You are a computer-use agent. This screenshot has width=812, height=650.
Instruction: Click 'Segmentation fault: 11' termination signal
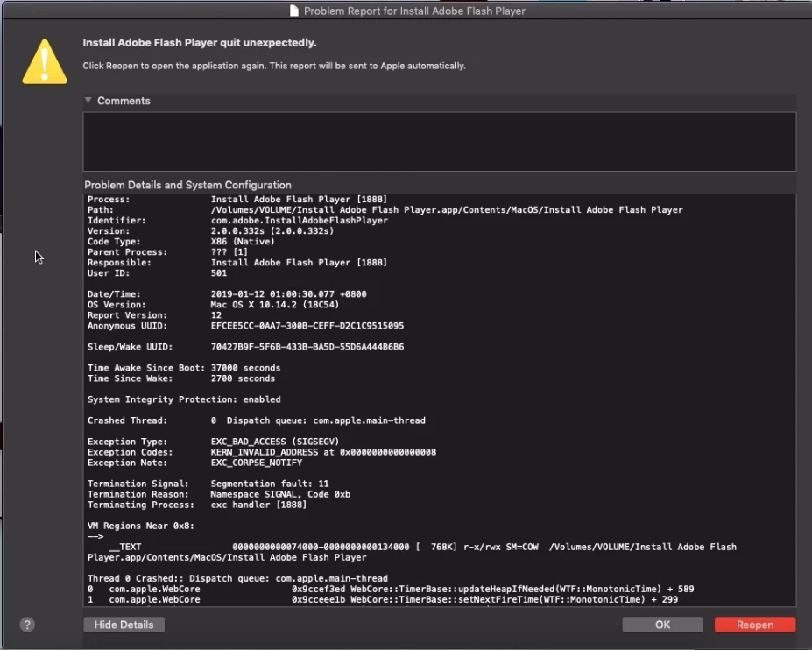pyautogui.click(x=270, y=484)
